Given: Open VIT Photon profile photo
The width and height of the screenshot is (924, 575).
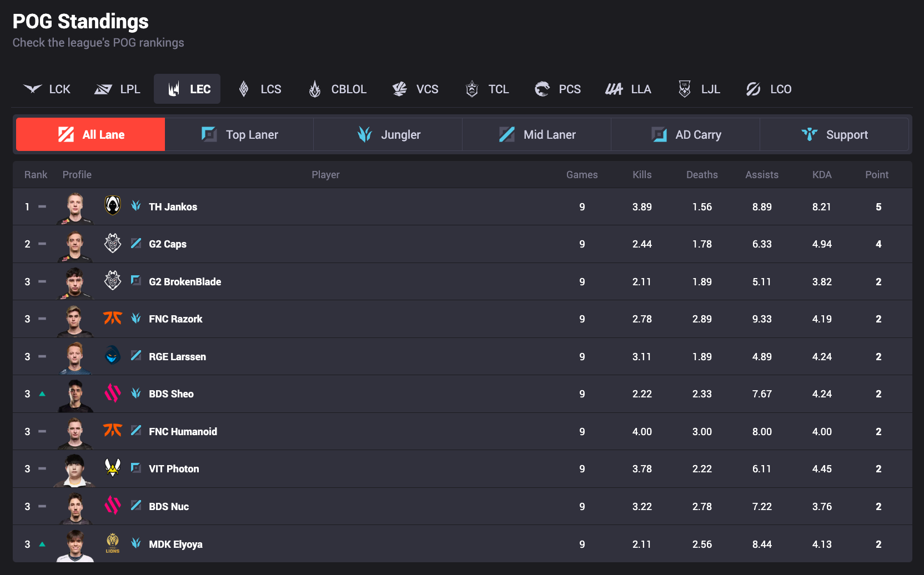Looking at the screenshot, I should (x=75, y=471).
